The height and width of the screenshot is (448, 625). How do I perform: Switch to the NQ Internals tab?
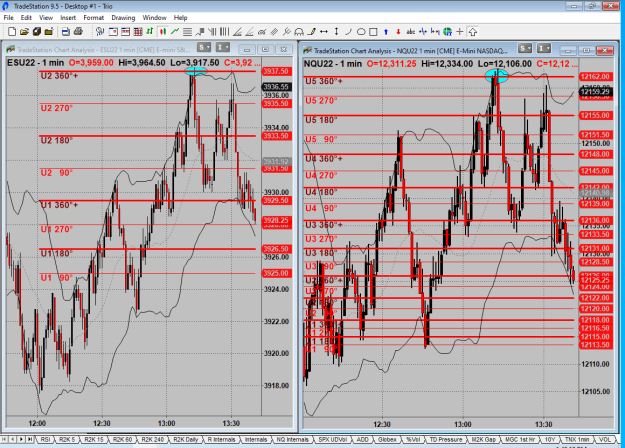[292, 439]
